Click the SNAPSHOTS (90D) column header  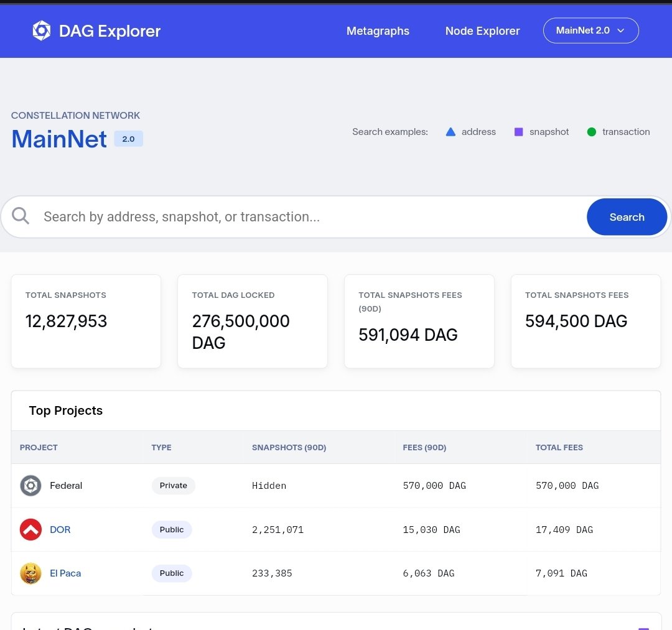tap(289, 447)
